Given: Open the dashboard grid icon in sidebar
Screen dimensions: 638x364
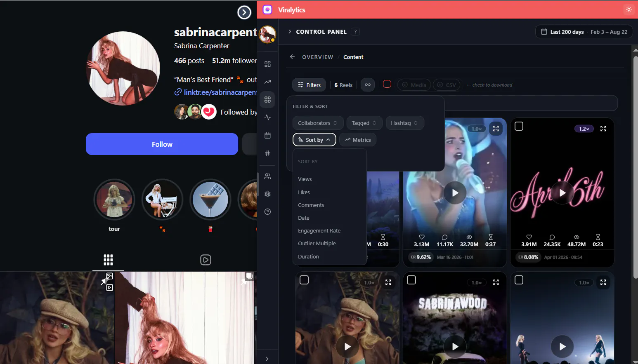Looking at the screenshot, I should pyautogui.click(x=267, y=64).
